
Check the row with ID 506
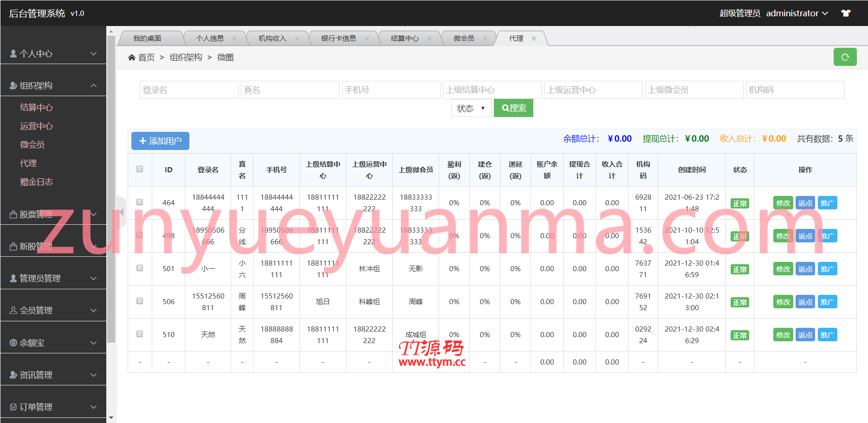pyautogui.click(x=140, y=301)
